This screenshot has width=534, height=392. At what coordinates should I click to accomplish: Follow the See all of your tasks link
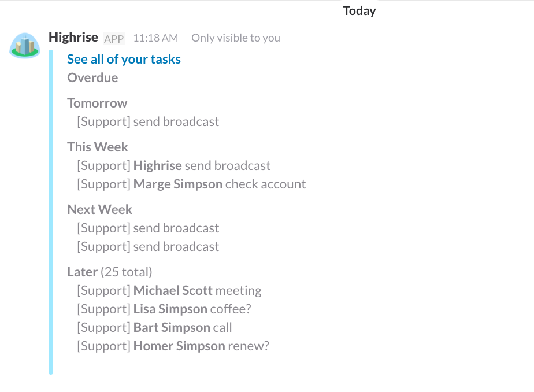pyautogui.click(x=123, y=58)
